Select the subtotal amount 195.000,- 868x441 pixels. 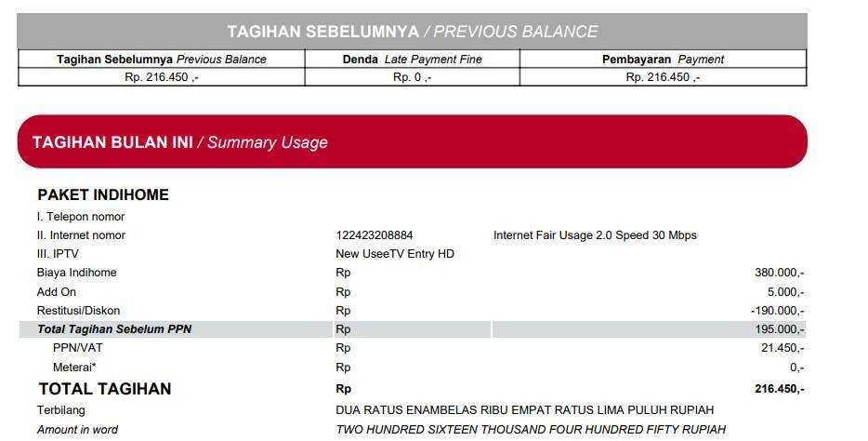[x=780, y=329]
